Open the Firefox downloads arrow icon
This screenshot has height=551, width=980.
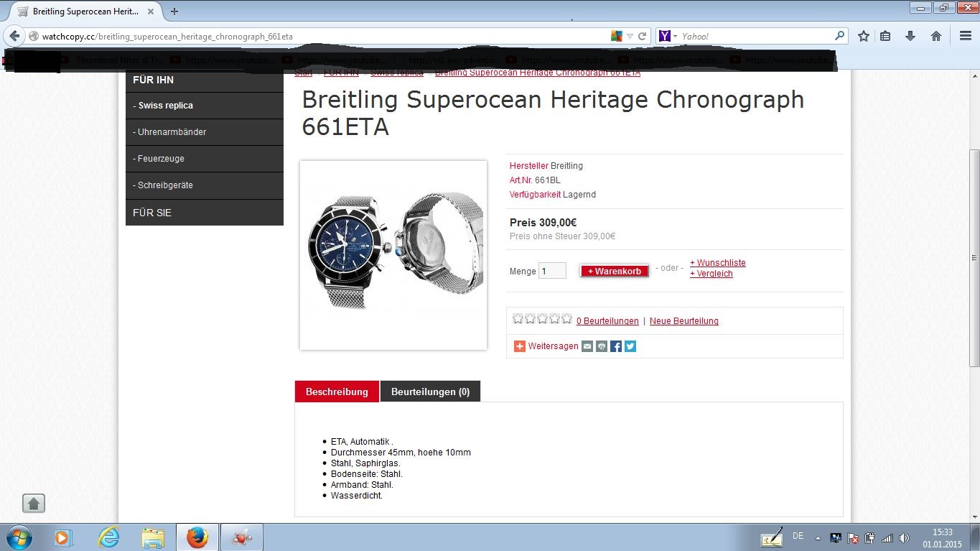[910, 36]
